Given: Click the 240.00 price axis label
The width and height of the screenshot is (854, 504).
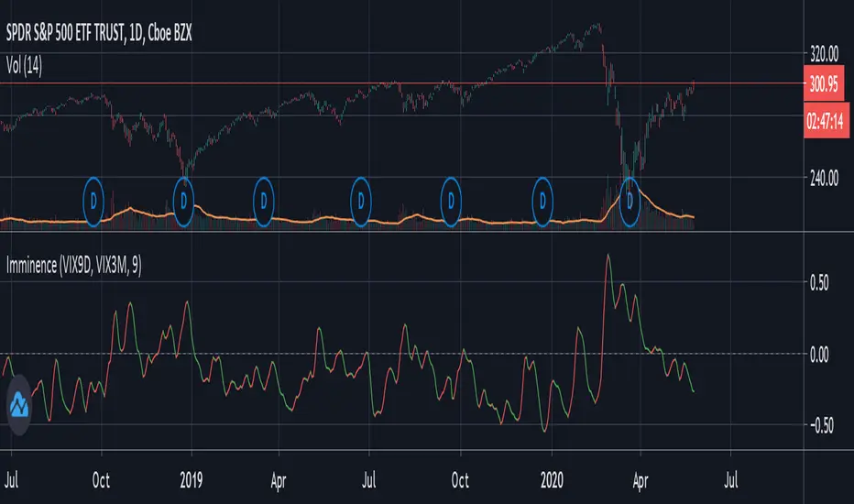Looking at the screenshot, I should 824,178.
